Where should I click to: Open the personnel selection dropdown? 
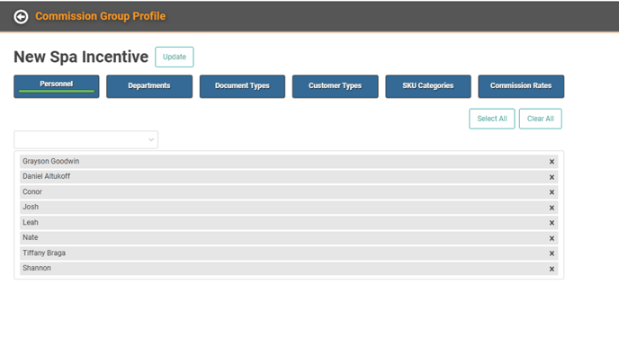click(x=86, y=139)
